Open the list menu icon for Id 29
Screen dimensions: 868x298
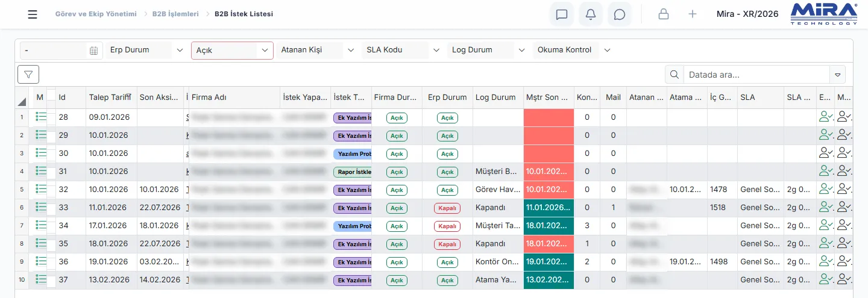41,135
